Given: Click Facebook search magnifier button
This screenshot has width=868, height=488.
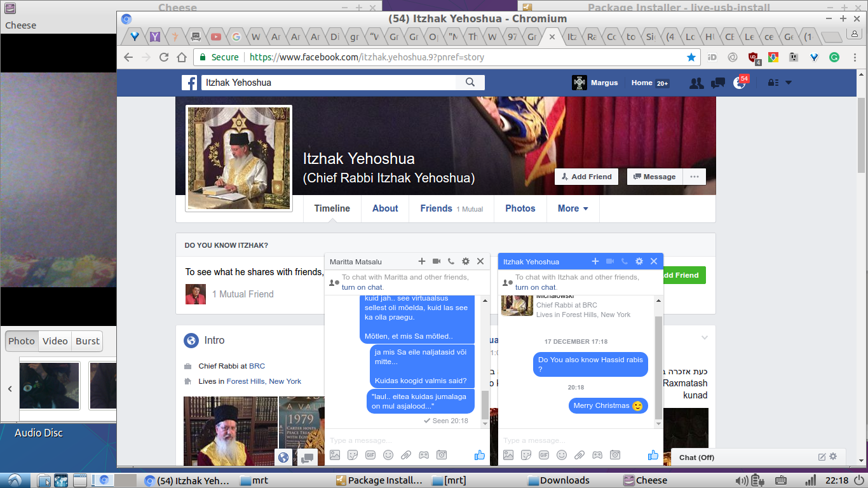Looking at the screenshot, I should pyautogui.click(x=470, y=83).
